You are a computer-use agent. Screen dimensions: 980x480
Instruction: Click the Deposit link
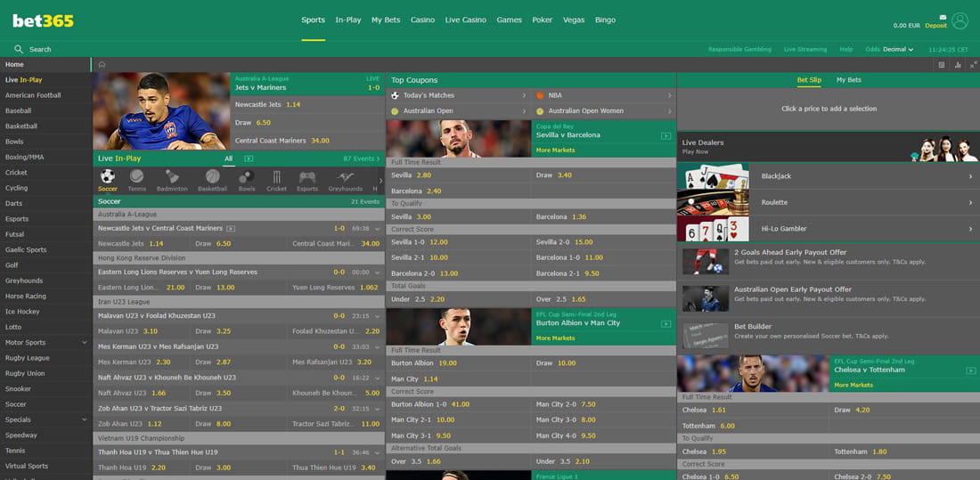[935, 26]
